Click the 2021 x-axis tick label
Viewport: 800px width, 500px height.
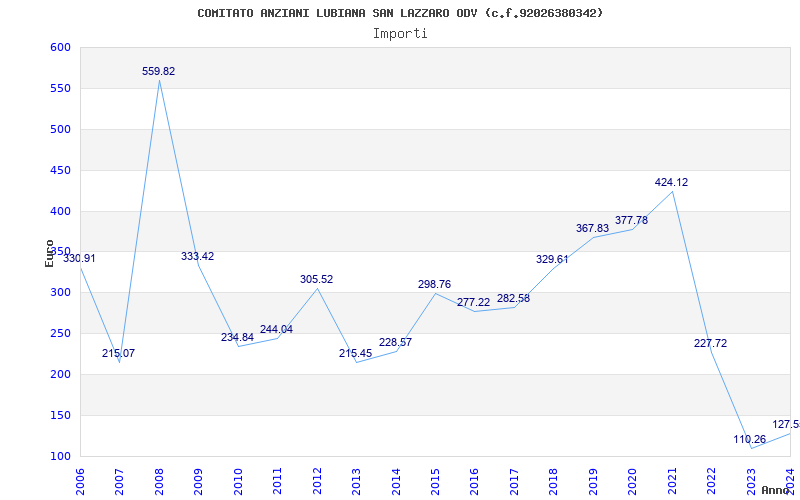[x=672, y=482]
